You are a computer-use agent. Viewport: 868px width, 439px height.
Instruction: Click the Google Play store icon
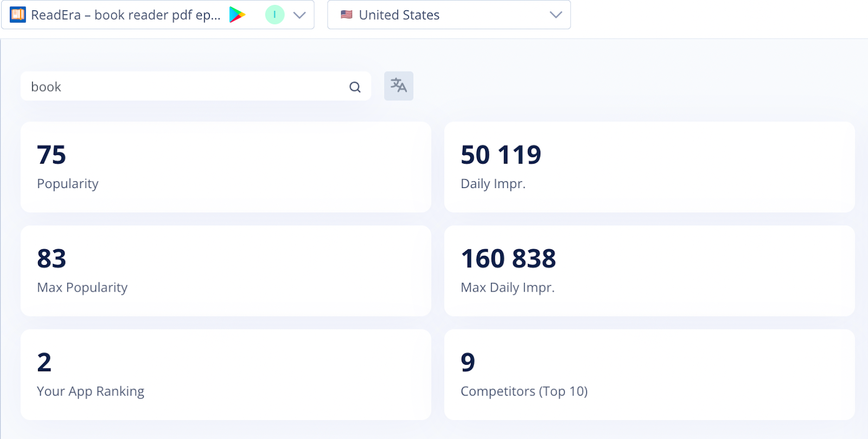click(237, 15)
